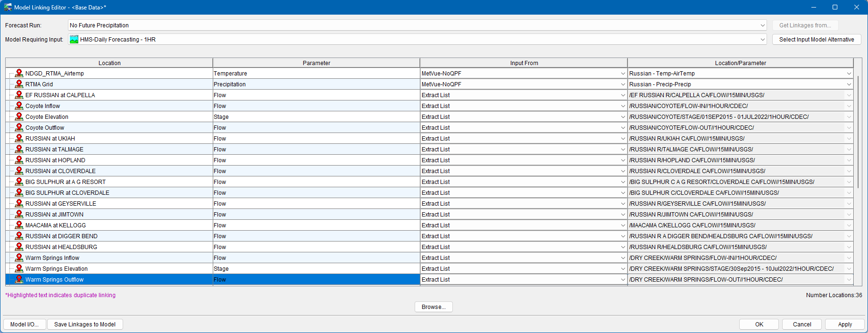Click the location icon for Warm Springs Elevation
868x333 pixels.
pyautogui.click(x=19, y=268)
